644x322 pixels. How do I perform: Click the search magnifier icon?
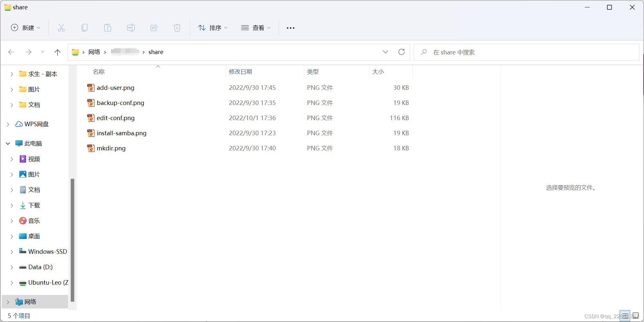point(424,52)
